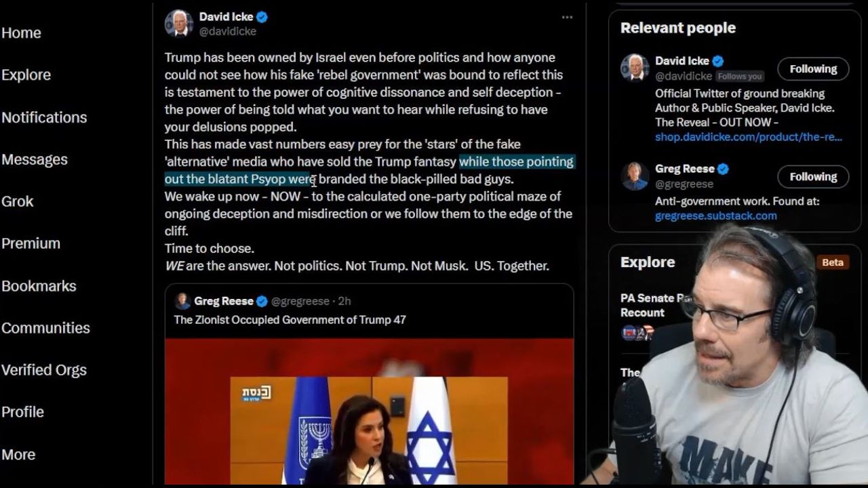Click Greg Reese's verified badge in Relevant people

click(724, 169)
